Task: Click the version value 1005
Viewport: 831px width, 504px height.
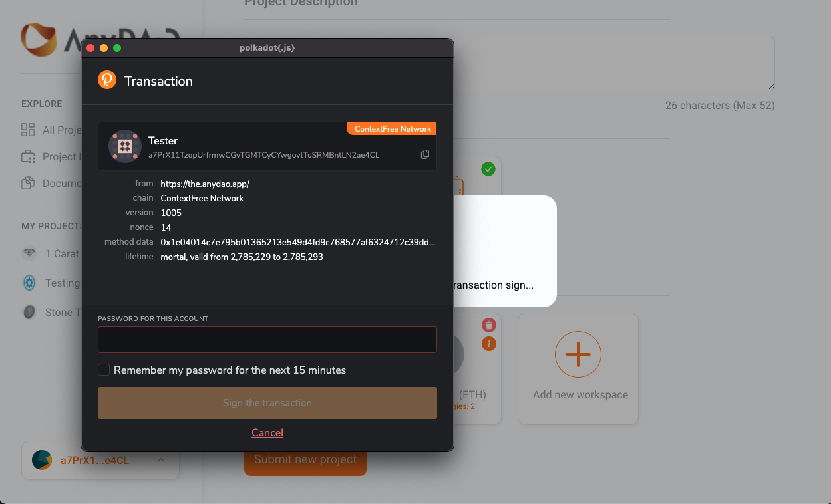Action: pyautogui.click(x=171, y=213)
